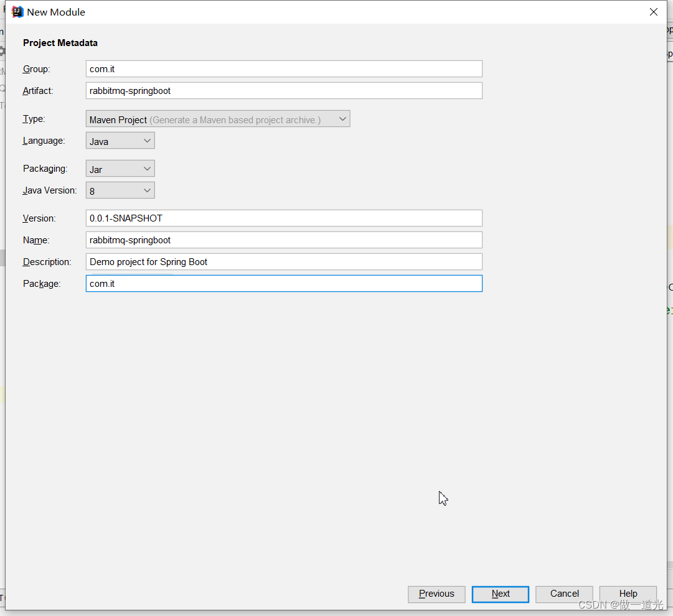Click the New Module dialog icon
The height and width of the screenshot is (616, 673).
pyautogui.click(x=17, y=11)
